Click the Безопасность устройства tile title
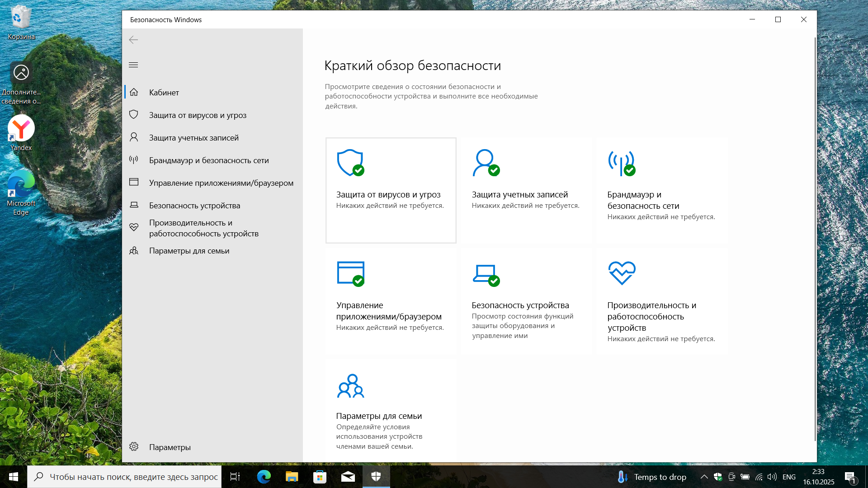 pyautogui.click(x=520, y=305)
